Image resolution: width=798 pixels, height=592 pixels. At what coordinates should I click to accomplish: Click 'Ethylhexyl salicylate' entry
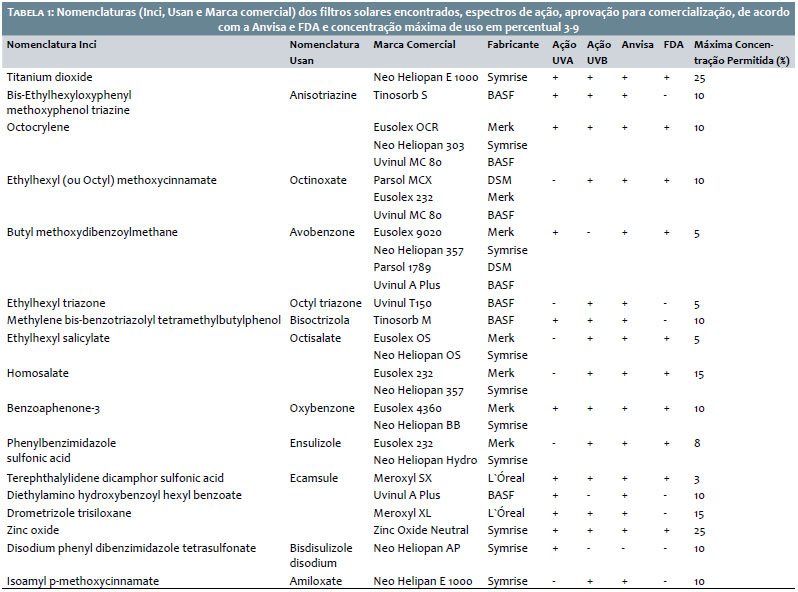58,339
